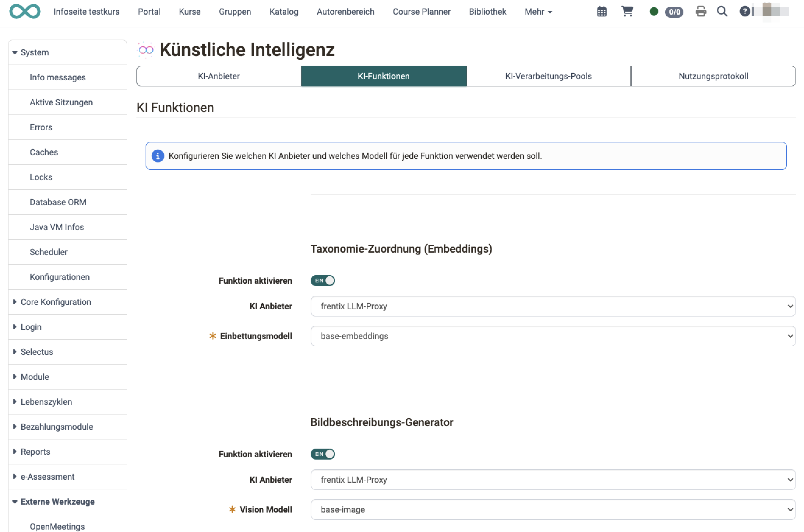Open the Vision Modell dropdown
804x532 pixels.
[553, 509]
